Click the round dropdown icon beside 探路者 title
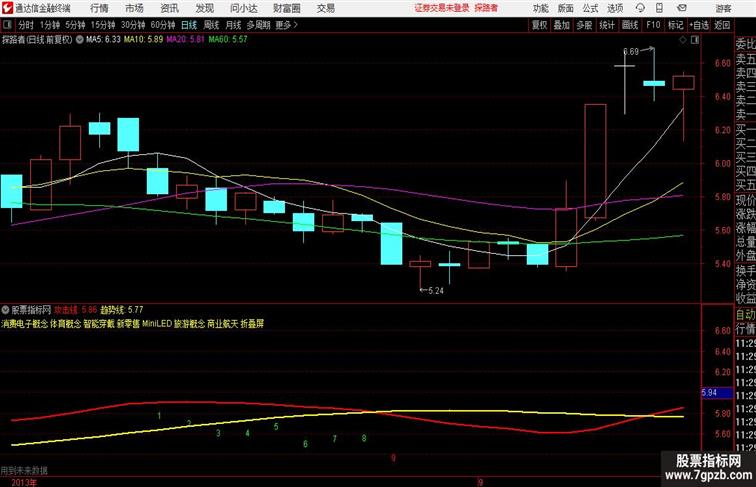 tap(80, 40)
